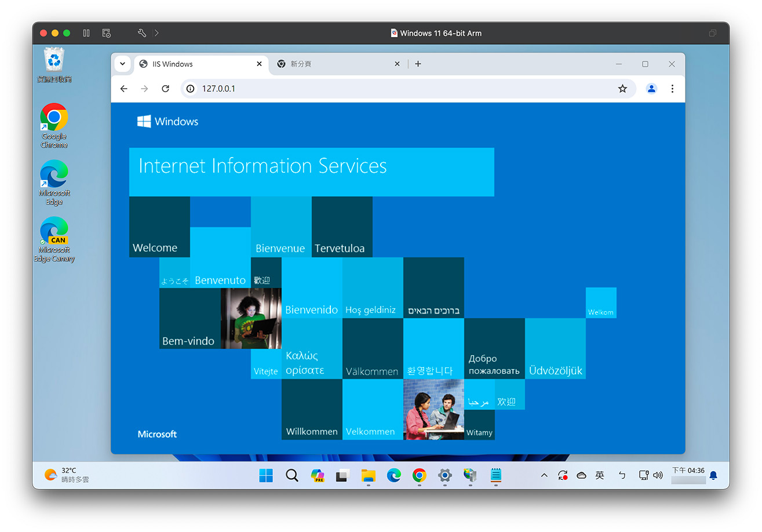Click the Hebrew ברוכים הבאים tile
This screenshot has width=762, height=532.
click(x=433, y=287)
